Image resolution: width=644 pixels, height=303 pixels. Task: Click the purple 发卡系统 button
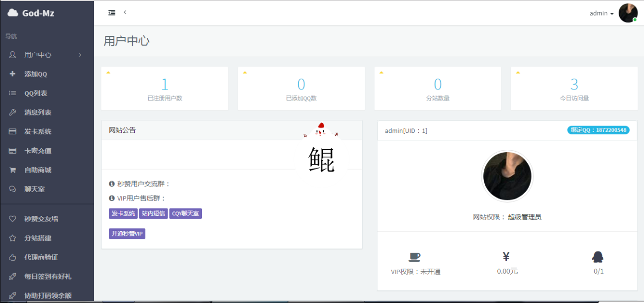click(123, 213)
